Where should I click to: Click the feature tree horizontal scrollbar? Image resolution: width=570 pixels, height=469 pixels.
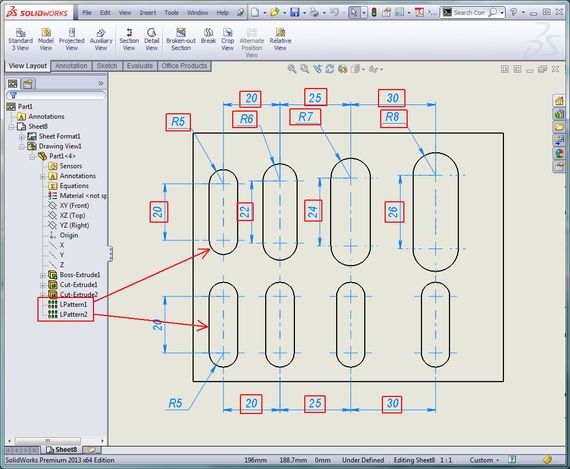click(56, 441)
